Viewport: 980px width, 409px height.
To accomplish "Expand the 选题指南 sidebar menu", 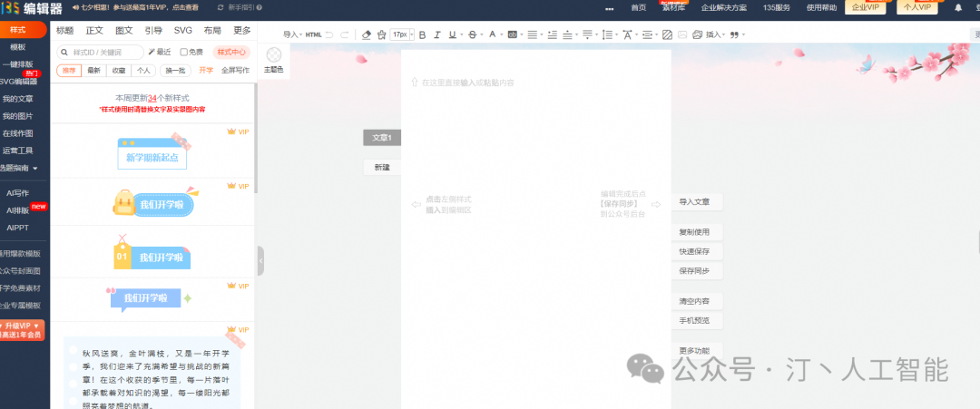I will (x=20, y=168).
